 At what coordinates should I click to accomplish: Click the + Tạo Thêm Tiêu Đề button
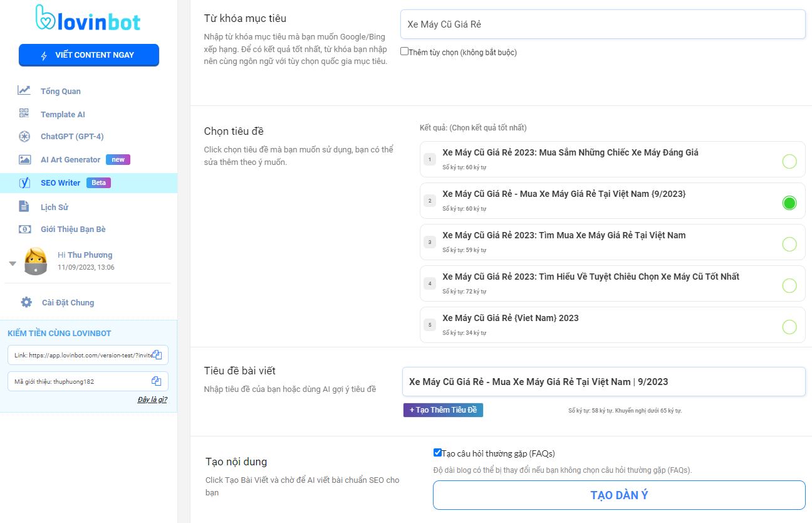point(443,409)
